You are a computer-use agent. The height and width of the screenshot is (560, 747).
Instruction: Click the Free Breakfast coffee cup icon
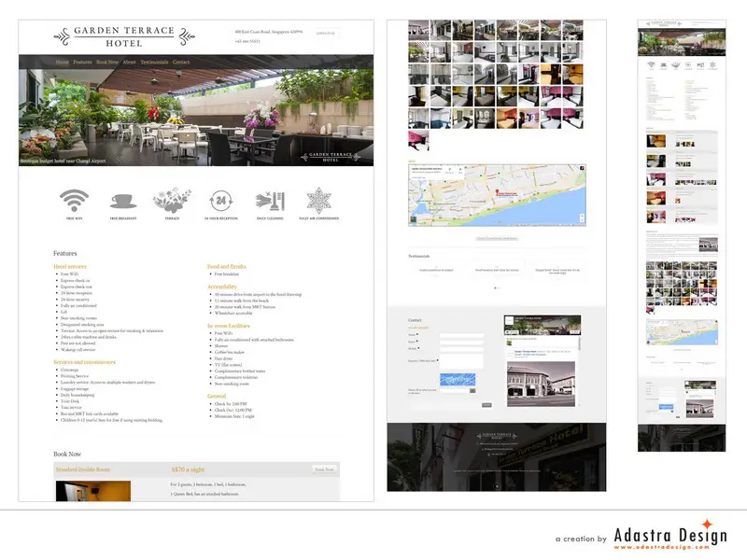[x=123, y=201]
